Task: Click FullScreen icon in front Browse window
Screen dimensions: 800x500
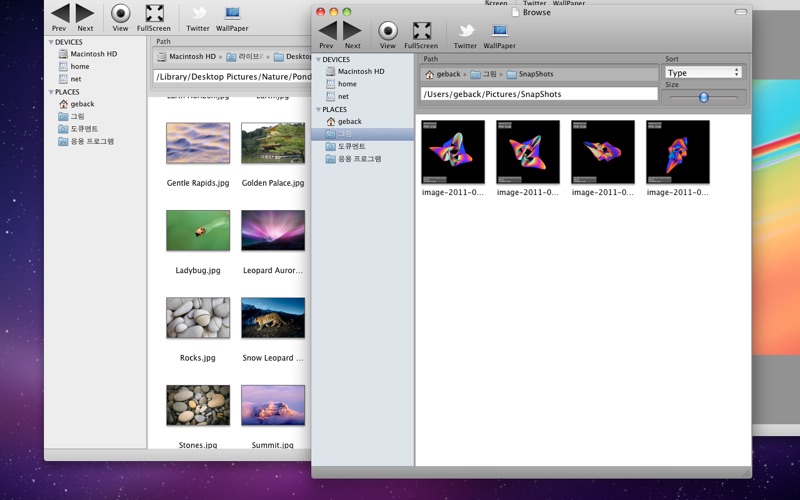Action: [421, 31]
